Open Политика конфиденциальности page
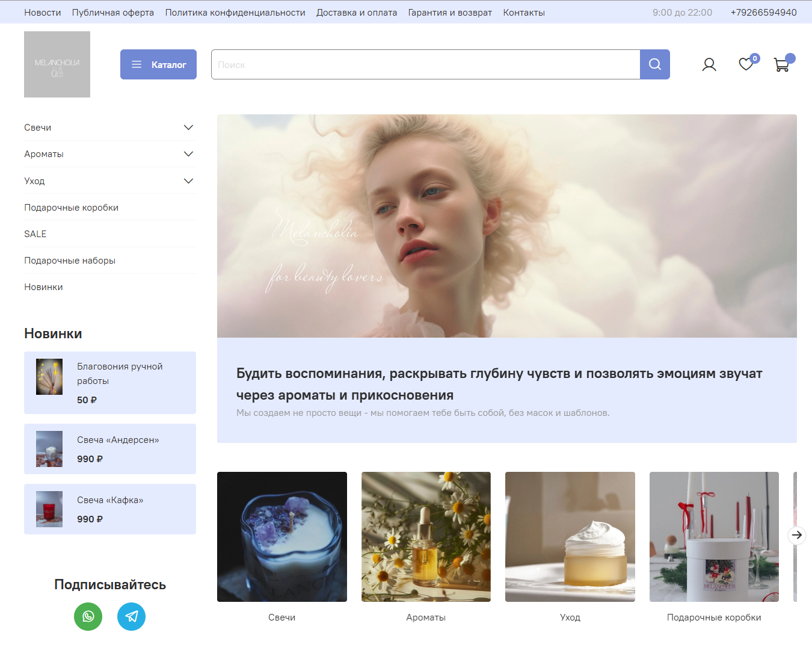This screenshot has width=812, height=650. 235,13
